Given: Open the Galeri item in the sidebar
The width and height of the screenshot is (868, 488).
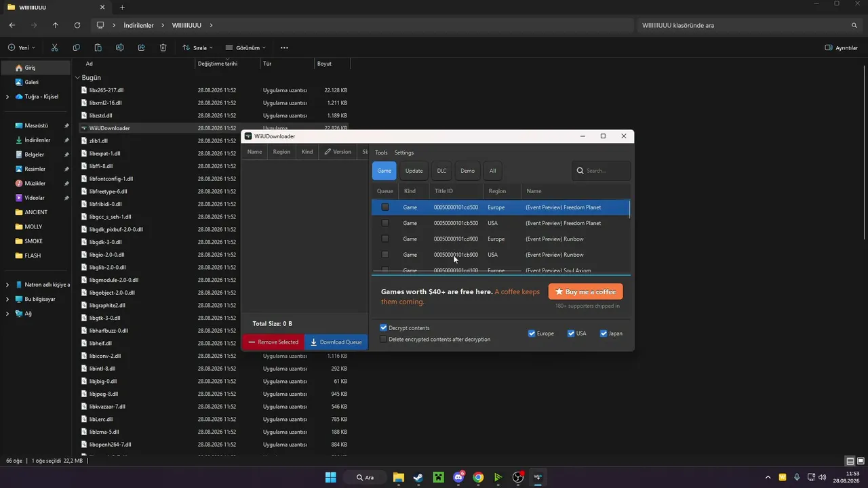Looking at the screenshot, I should point(31,82).
